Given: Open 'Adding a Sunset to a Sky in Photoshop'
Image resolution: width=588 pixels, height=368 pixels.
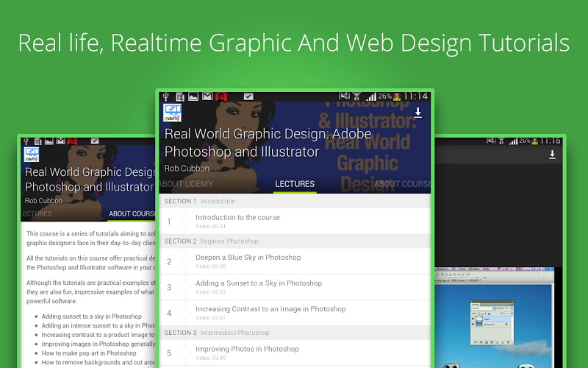Looking at the screenshot, I should pos(295,287).
